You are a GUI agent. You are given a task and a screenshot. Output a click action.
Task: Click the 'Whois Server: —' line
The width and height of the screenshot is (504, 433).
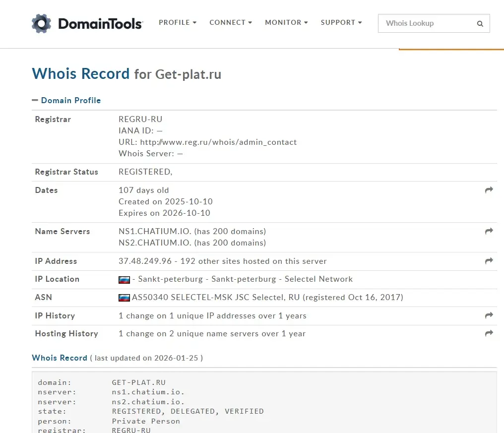point(151,154)
